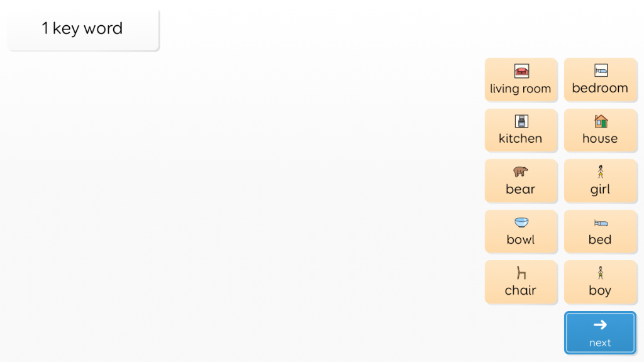The image size is (644, 362).
Task: Select the boy figure icon
Action: (601, 273)
